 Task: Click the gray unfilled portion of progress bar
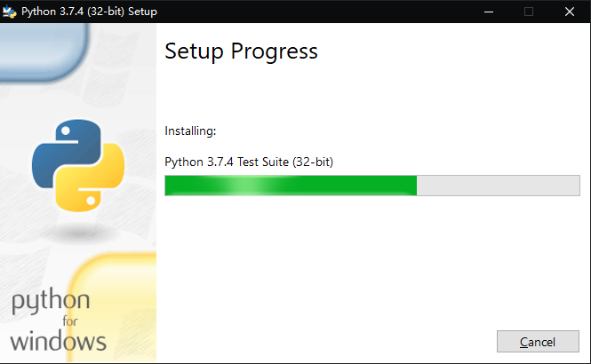[498, 186]
